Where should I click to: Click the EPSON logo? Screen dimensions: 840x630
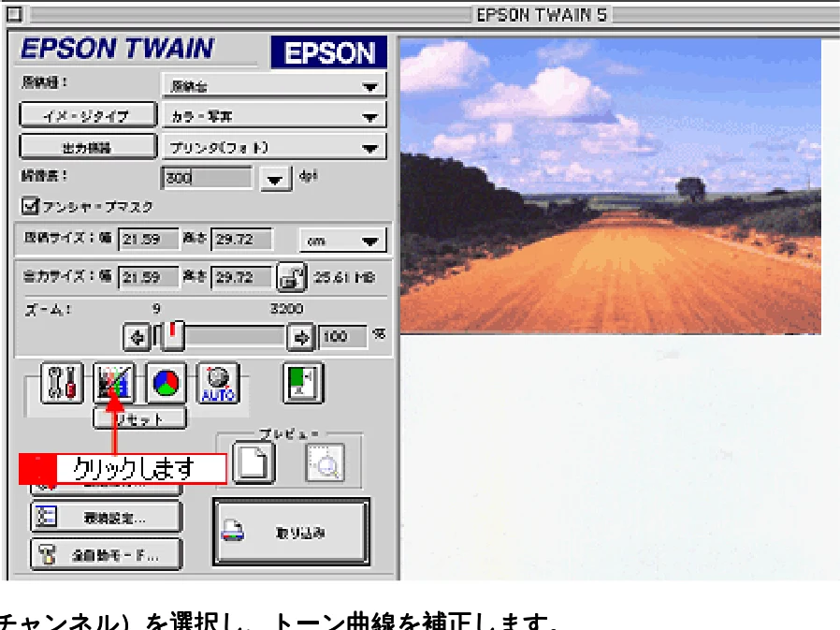pos(329,52)
